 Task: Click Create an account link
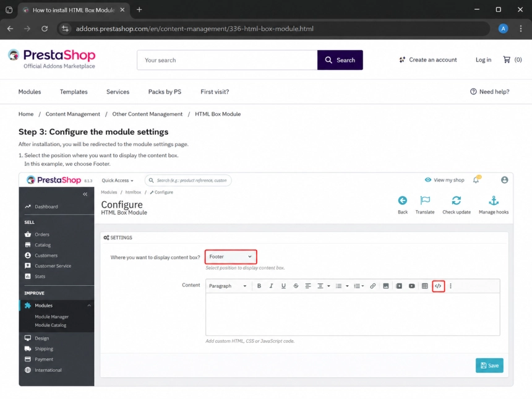428,60
